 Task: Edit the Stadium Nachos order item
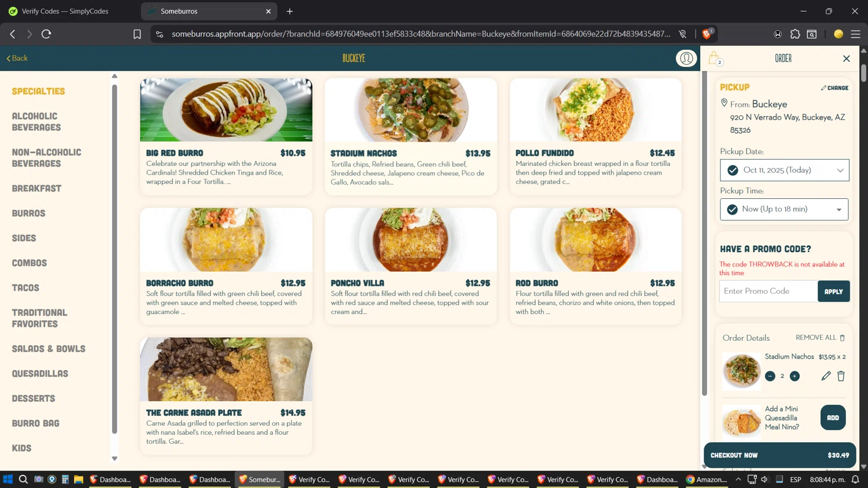point(826,376)
